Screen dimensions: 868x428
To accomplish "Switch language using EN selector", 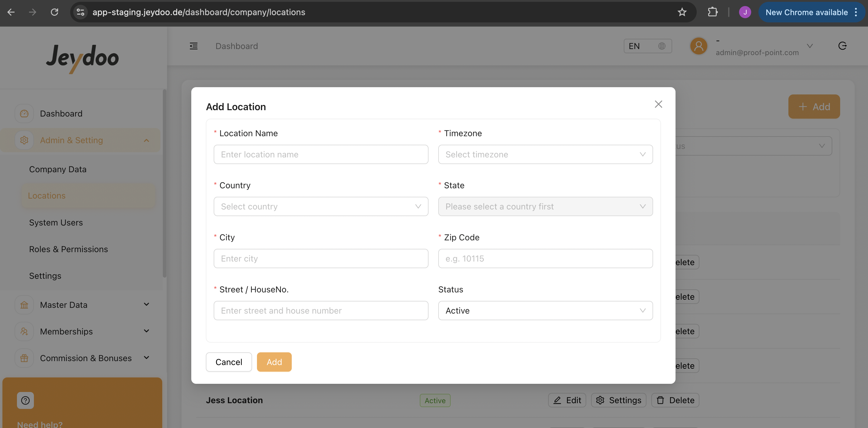I will [x=647, y=46].
